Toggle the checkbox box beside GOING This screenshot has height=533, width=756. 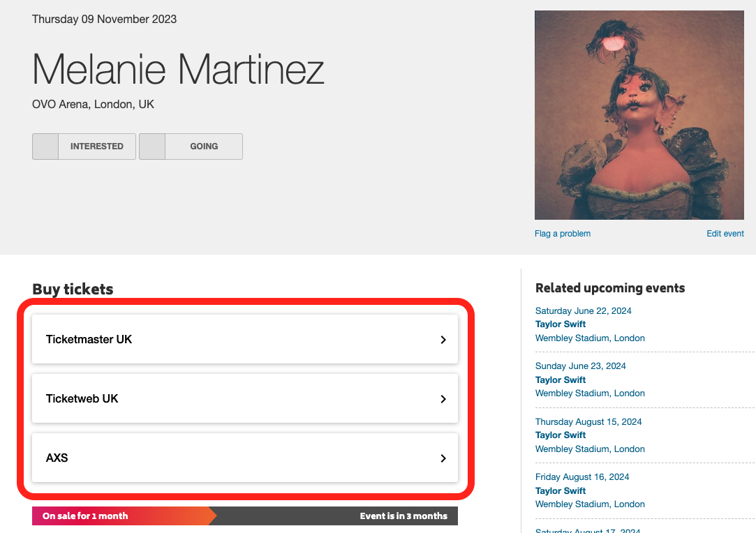(x=152, y=147)
